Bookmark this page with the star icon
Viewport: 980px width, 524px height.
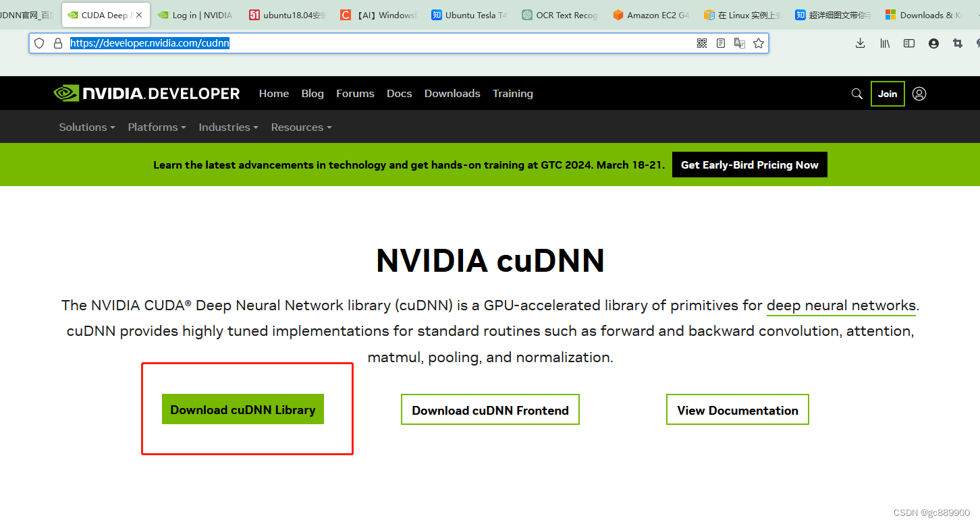pos(759,43)
